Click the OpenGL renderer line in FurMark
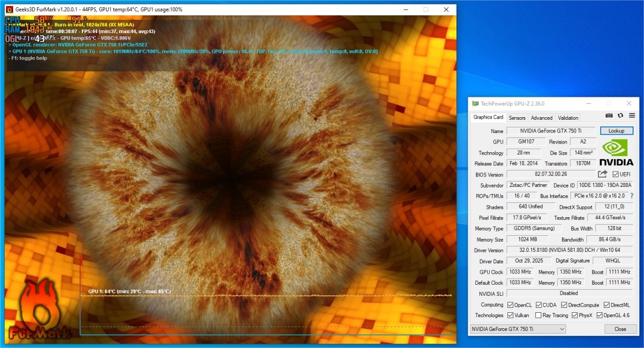The width and height of the screenshot is (644, 348). click(x=77, y=45)
